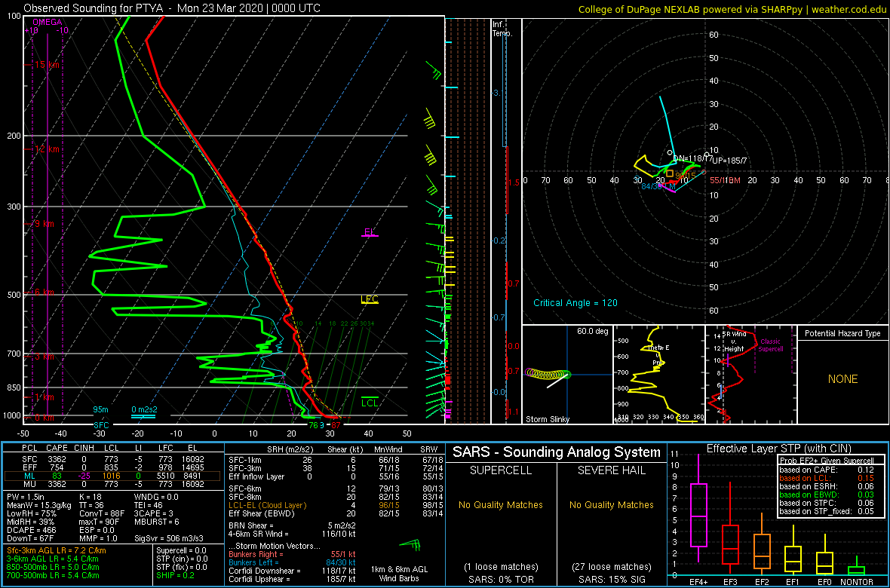Click '(1 loose matches)' text
The height and width of the screenshot is (588, 890).
click(x=500, y=566)
